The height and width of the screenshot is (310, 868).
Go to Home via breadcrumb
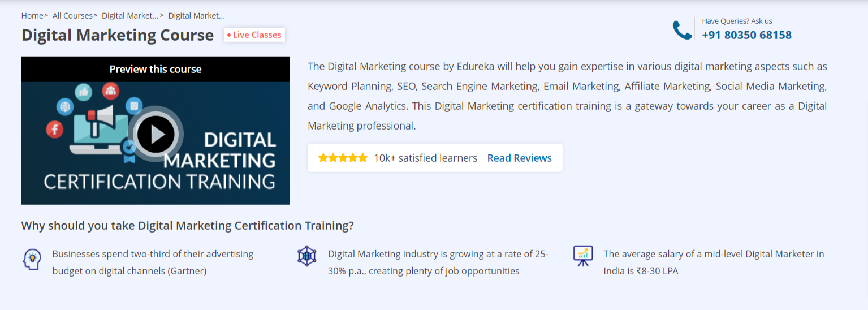32,16
